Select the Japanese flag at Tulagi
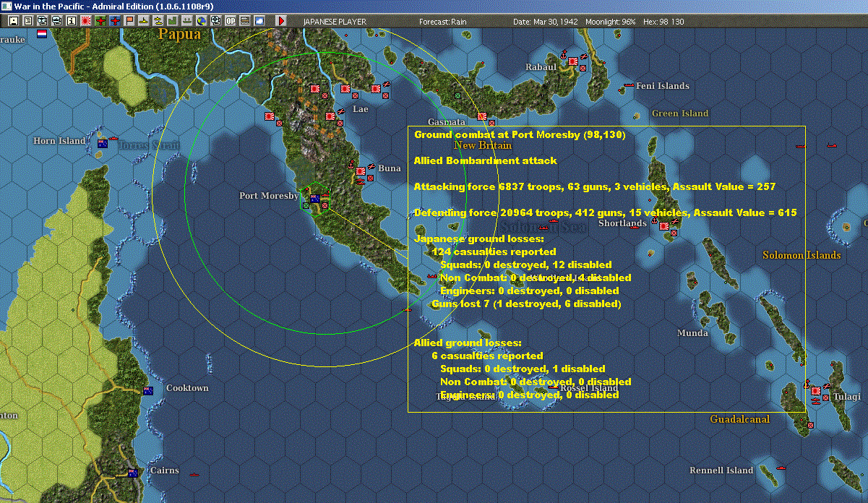 (x=816, y=391)
